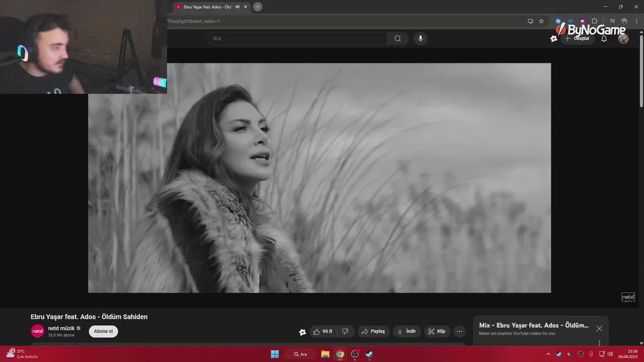The image size is (644, 362).
Task: Open weather widget 21°C Çok bulutlu
Action: (22, 354)
